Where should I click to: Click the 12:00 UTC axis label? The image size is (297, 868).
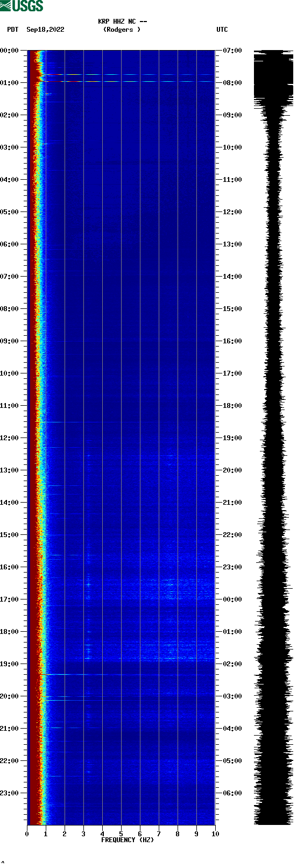(x=232, y=212)
